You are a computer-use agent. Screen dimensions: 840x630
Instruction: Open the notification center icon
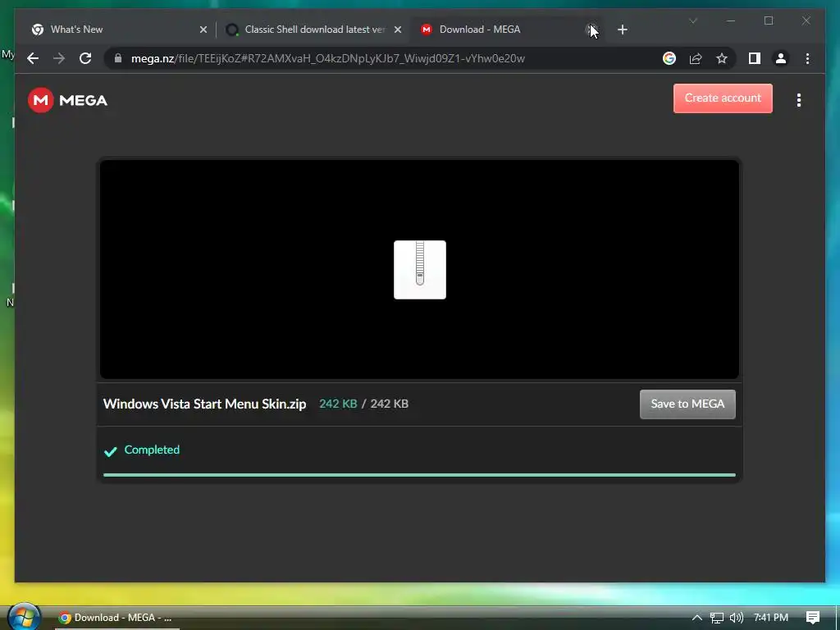tap(813, 618)
